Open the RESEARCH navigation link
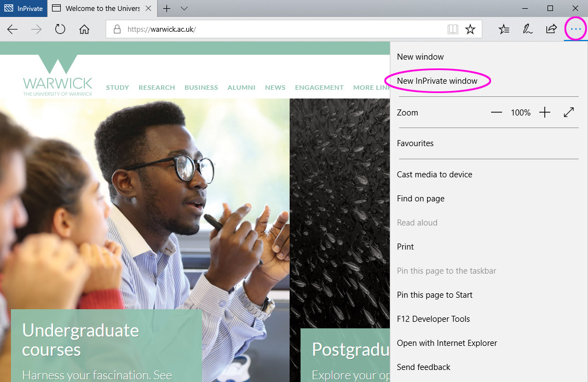This screenshot has width=588, height=382. (x=157, y=87)
